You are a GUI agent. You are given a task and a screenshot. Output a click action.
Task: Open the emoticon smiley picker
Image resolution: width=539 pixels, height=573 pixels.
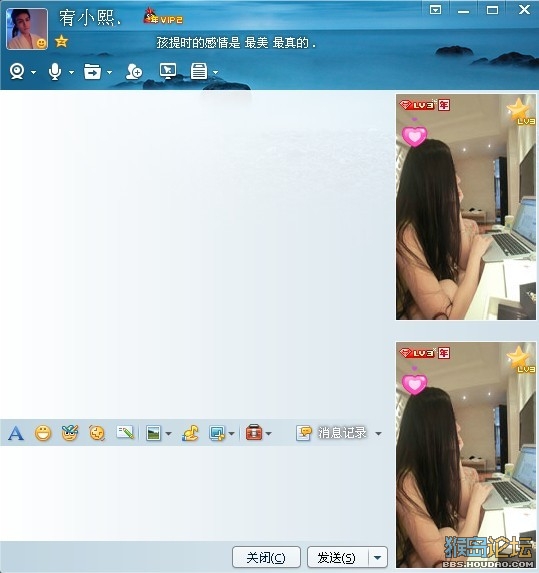(43, 433)
